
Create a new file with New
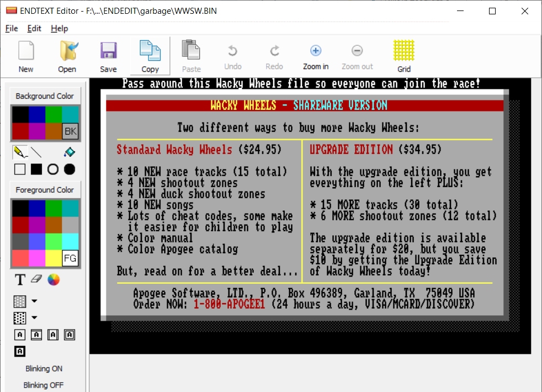tap(26, 56)
